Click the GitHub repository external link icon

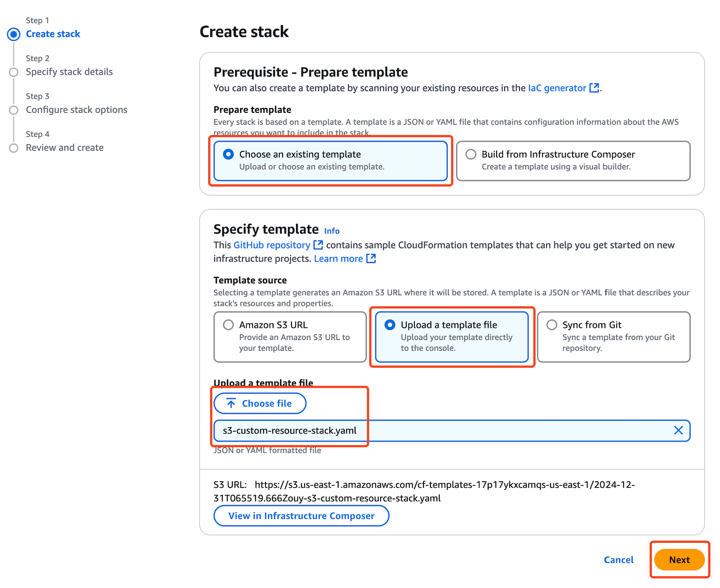[x=318, y=245]
